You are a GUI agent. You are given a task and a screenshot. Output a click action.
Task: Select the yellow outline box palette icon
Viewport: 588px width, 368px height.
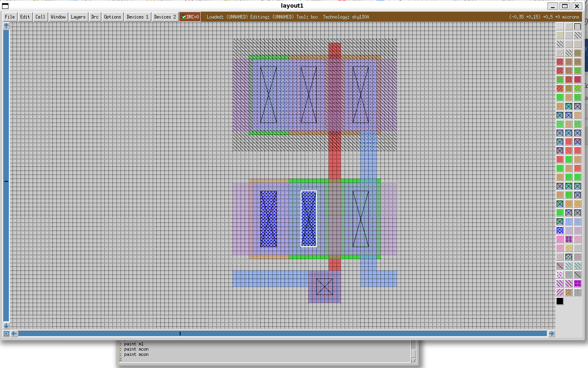tap(569, 27)
